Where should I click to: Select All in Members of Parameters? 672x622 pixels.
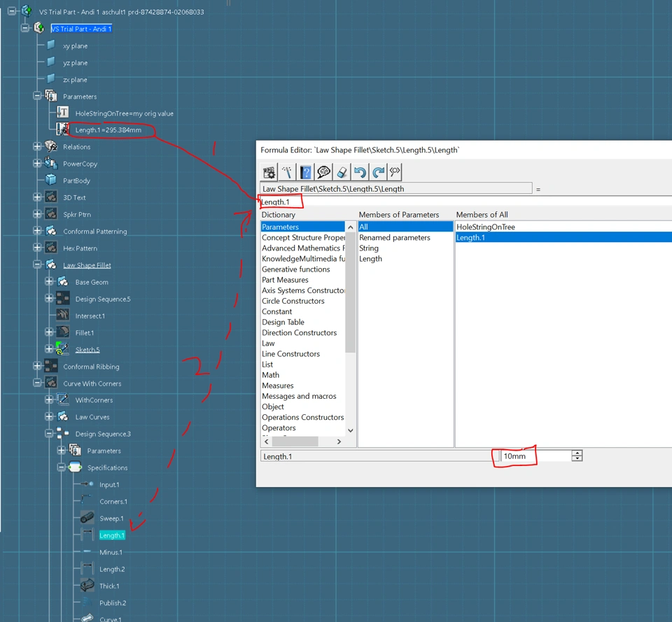tap(405, 227)
